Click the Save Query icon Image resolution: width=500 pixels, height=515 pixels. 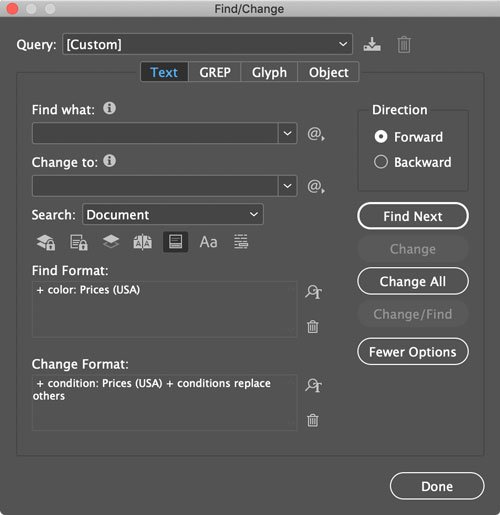coord(372,44)
